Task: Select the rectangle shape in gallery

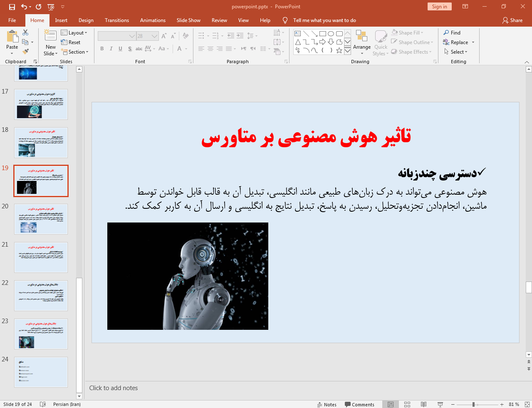Action: click(323, 33)
